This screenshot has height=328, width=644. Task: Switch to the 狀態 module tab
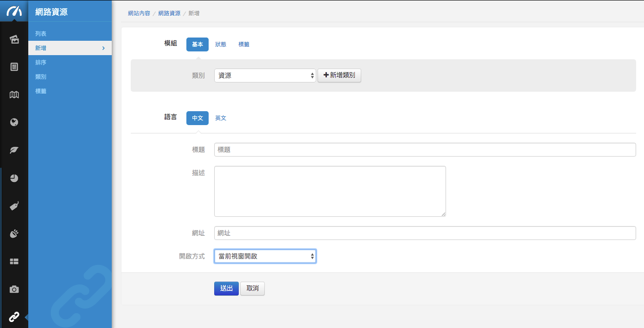[x=221, y=44]
